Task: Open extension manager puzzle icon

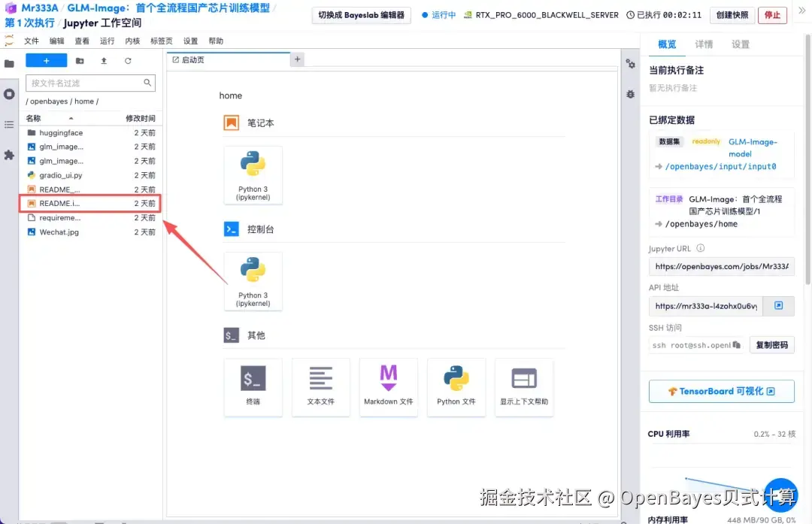Action: pos(9,155)
